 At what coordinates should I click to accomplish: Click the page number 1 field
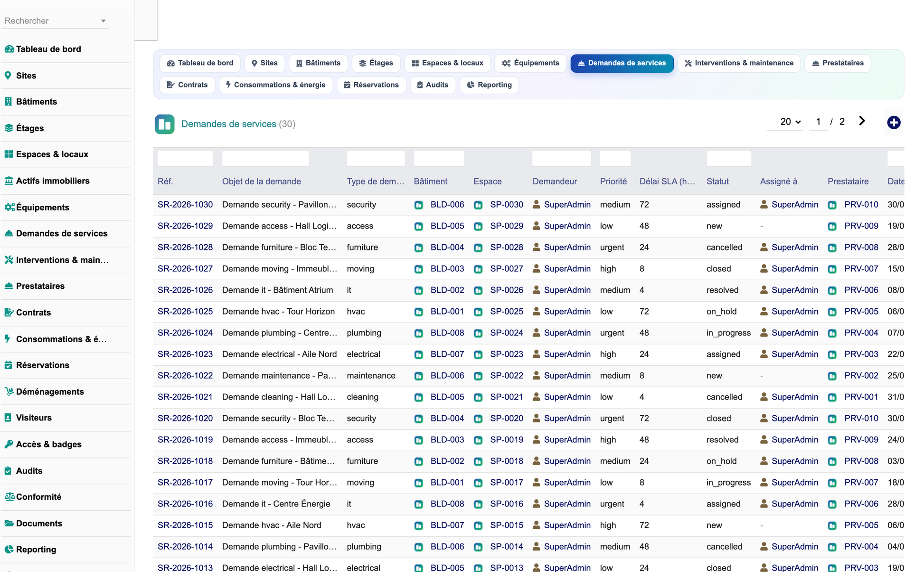tap(818, 122)
